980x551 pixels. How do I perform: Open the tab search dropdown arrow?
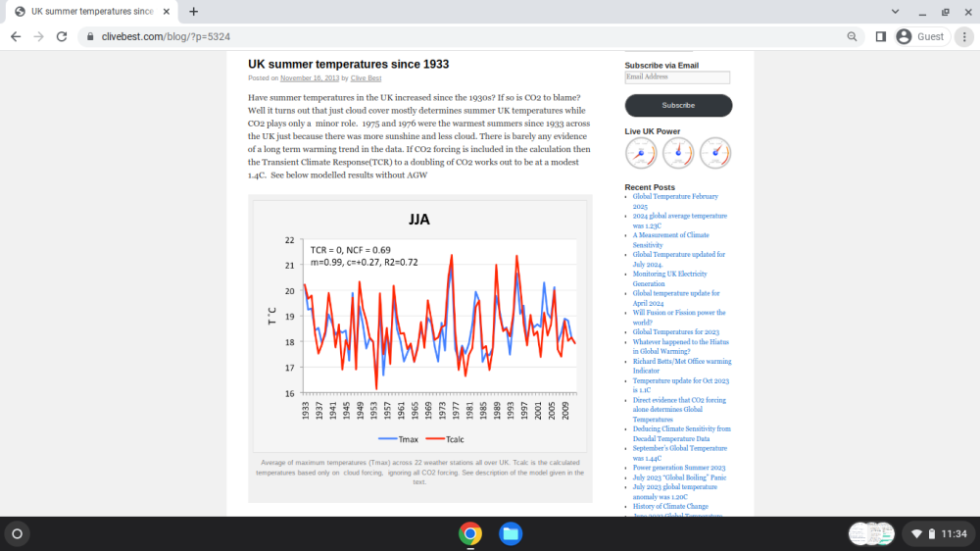[x=895, y=11]
